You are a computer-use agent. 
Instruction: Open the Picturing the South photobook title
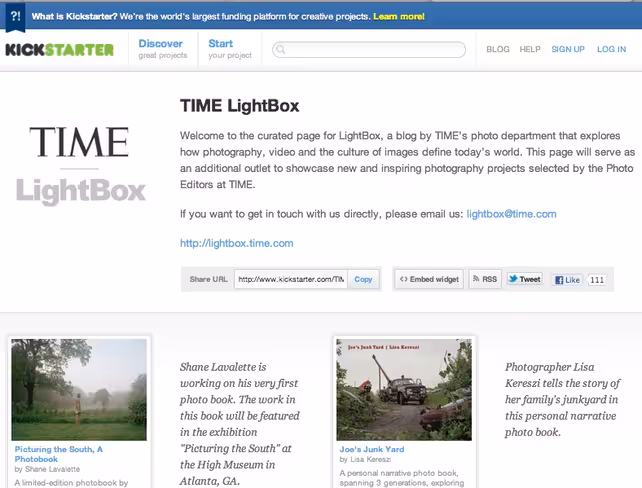(x=59, y=454)
